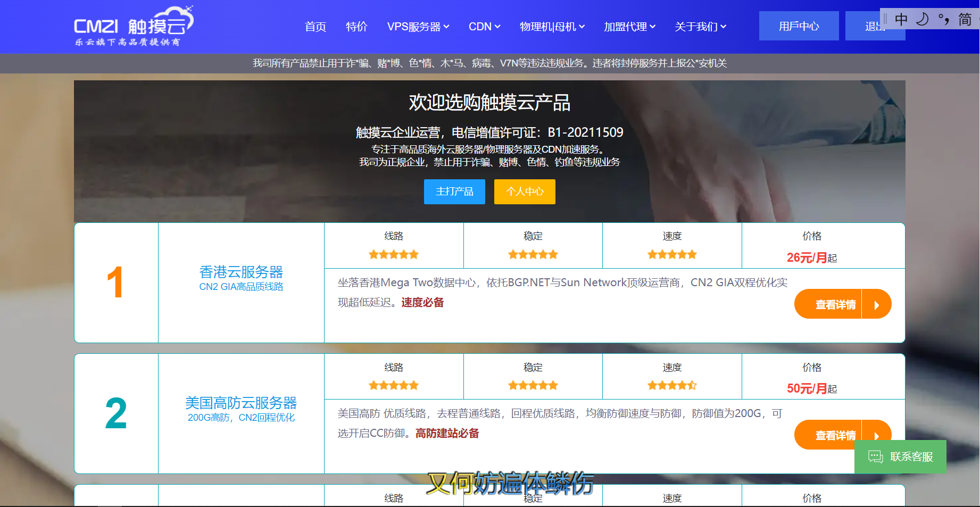Image resolution: width=980 pixels, height=507 pixels.
Task: Click the 个人中心 button
Action: [525, 192]
